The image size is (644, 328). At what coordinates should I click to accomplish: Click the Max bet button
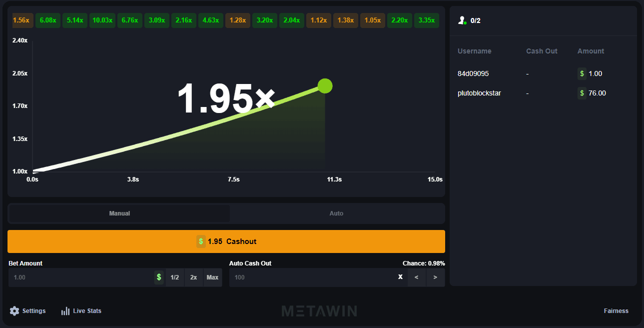212,277
